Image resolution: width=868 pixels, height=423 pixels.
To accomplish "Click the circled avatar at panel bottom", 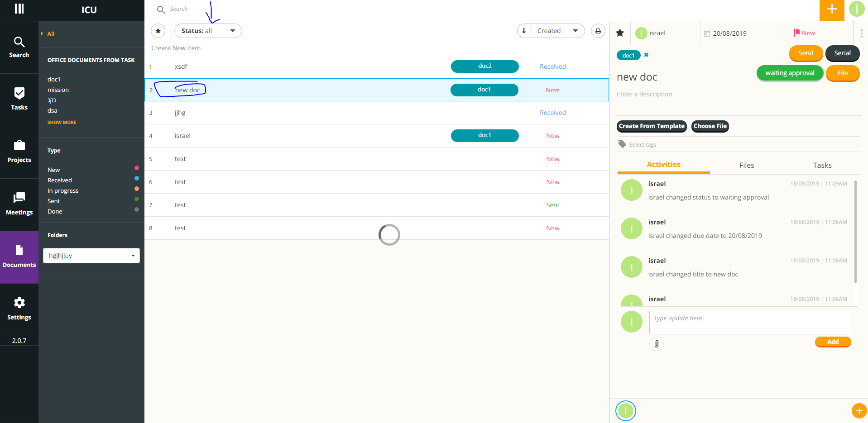I will click(x=626, y=411).
